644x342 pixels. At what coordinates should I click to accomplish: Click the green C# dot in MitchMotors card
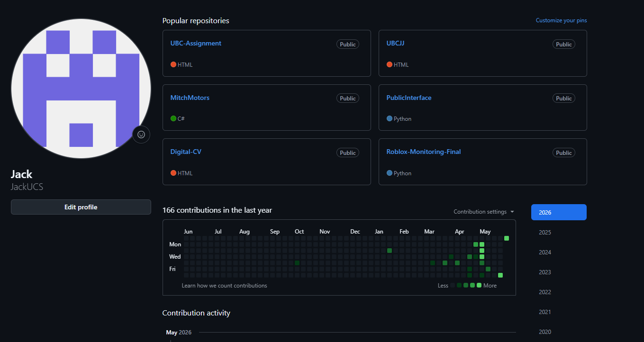coord(173,118)
